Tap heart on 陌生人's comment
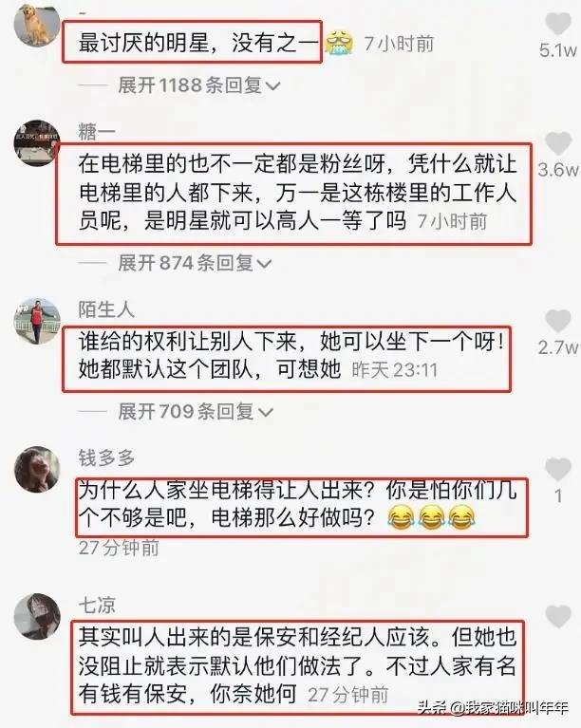The image size is (581, 728). tap(558, 321)
